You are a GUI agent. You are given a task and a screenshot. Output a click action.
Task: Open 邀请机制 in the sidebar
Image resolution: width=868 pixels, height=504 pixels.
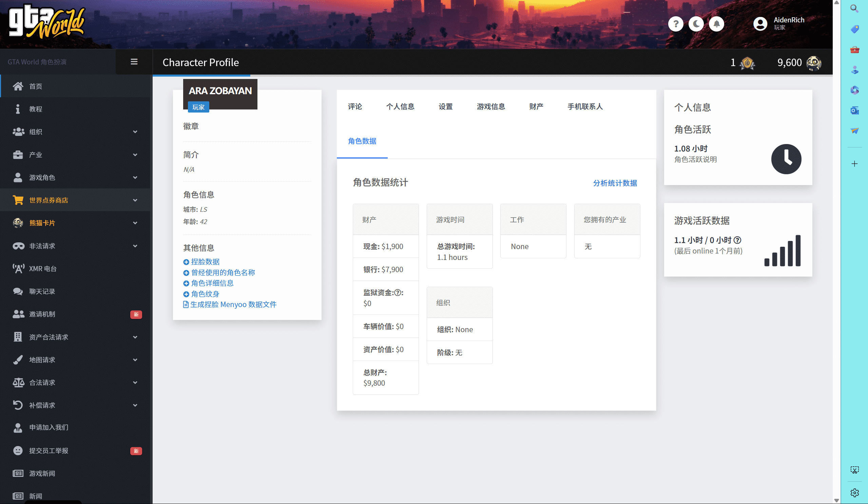pyautogui.click(x=76, y=314)
